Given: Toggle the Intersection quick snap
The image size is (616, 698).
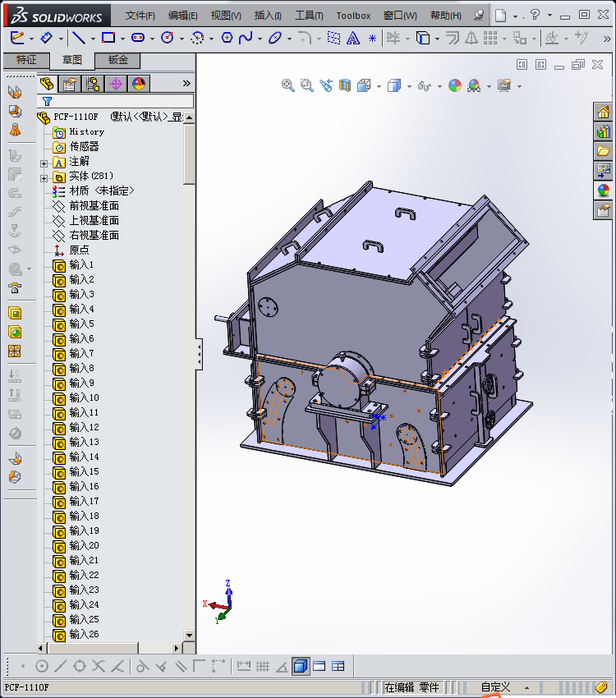Looking at the screenshot, I should 99,667.
